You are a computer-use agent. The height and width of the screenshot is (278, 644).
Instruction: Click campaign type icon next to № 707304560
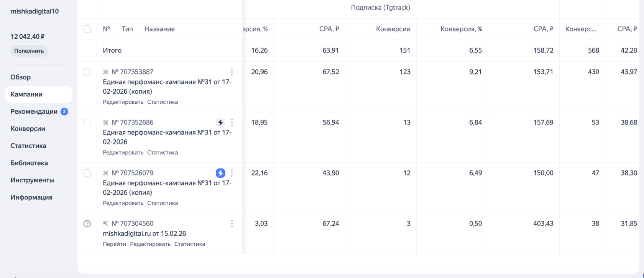[106, 223]
